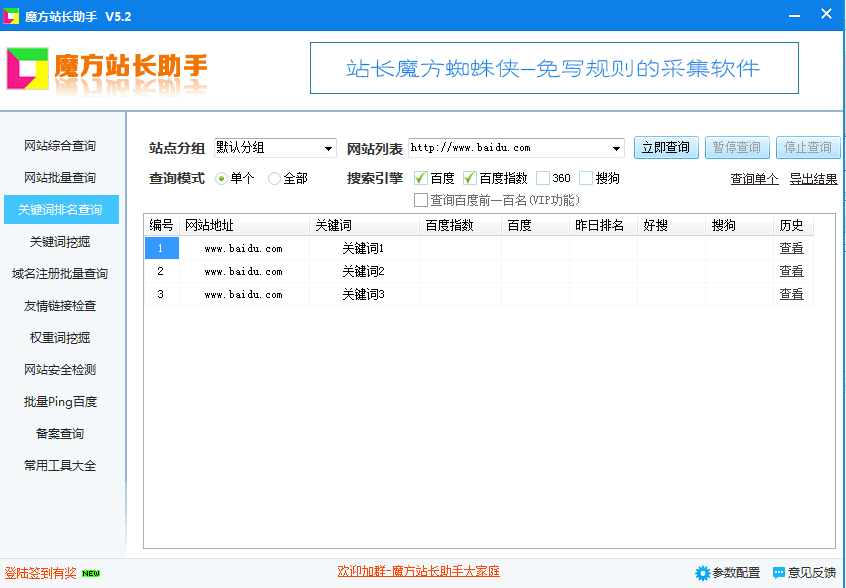
Task: Click the title bar app icon
Action: [x=12, y=17]
